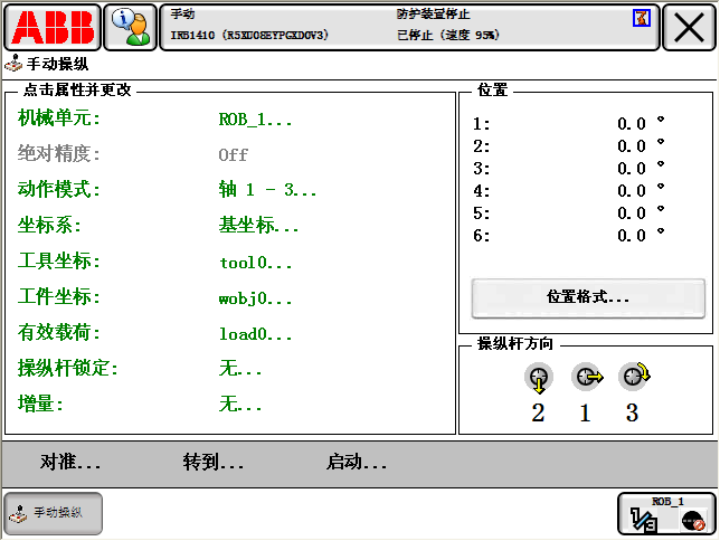Click the 坐标系 label

coord(49,225)
